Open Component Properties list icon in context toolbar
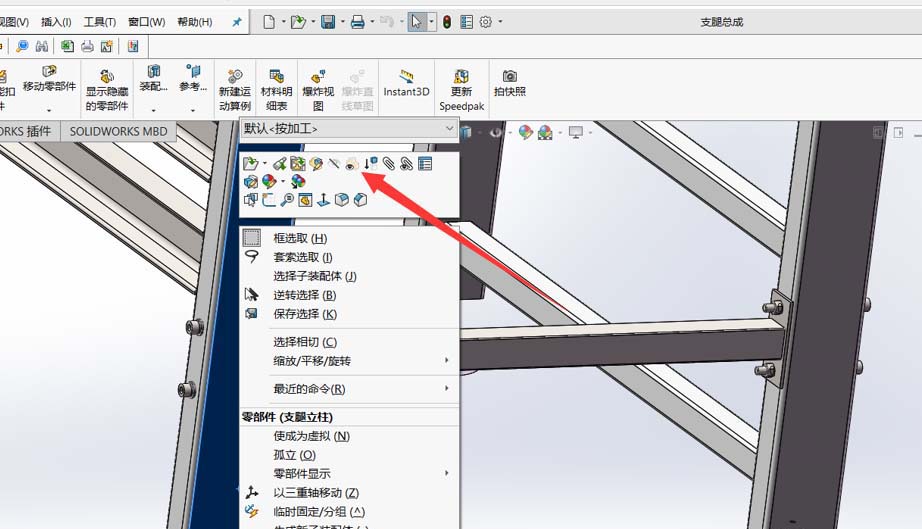922x529 pixels. 425,164
